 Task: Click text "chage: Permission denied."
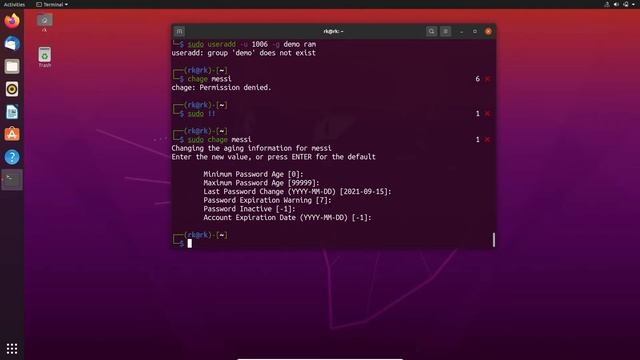[221, 87]
